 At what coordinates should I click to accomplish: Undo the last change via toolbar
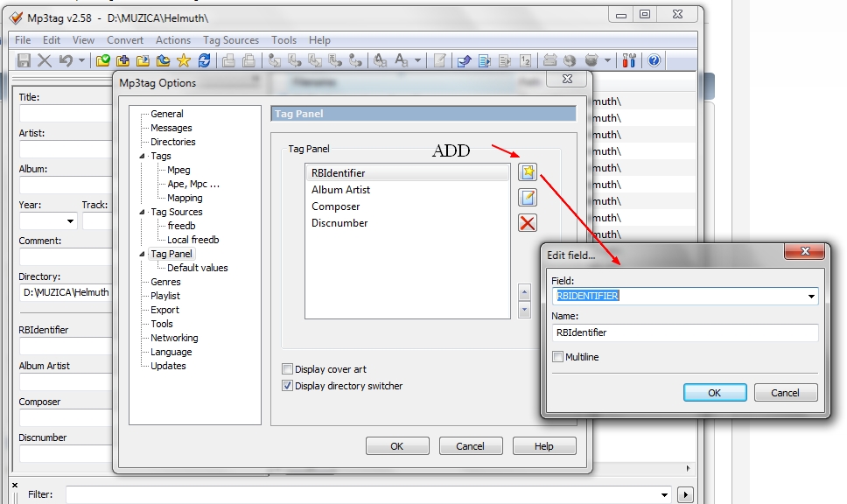(x=66, y=60)
